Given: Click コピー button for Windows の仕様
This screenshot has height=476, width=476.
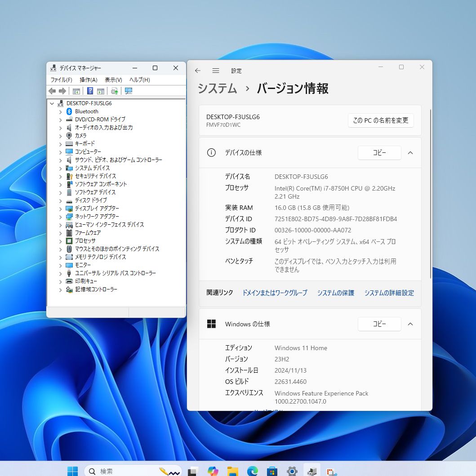Looking at the screenshot, I should click(379, 324).
